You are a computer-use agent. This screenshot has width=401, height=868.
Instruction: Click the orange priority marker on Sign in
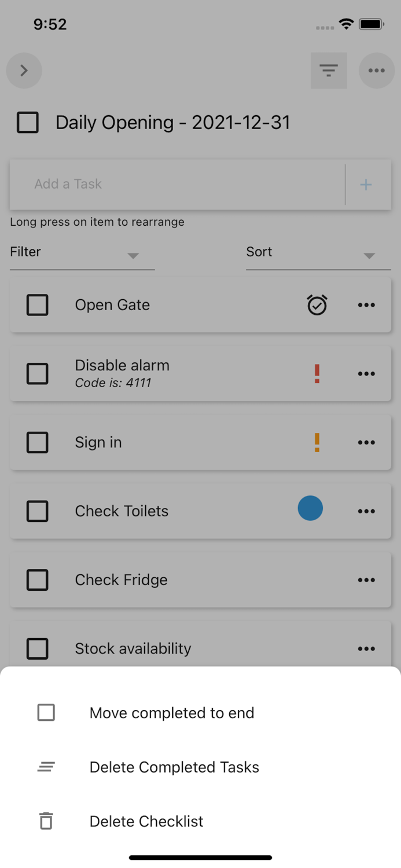317,442
